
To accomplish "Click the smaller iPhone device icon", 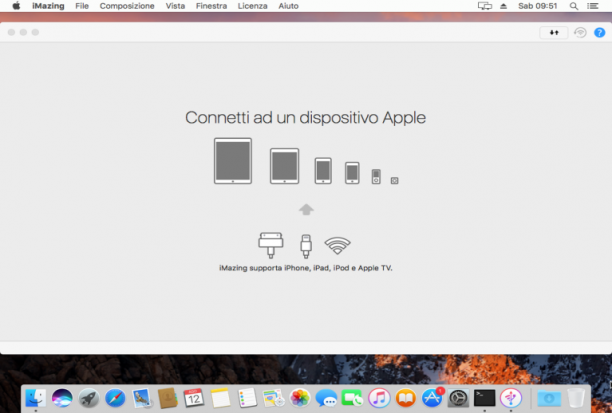I will [x=352, y=173].
